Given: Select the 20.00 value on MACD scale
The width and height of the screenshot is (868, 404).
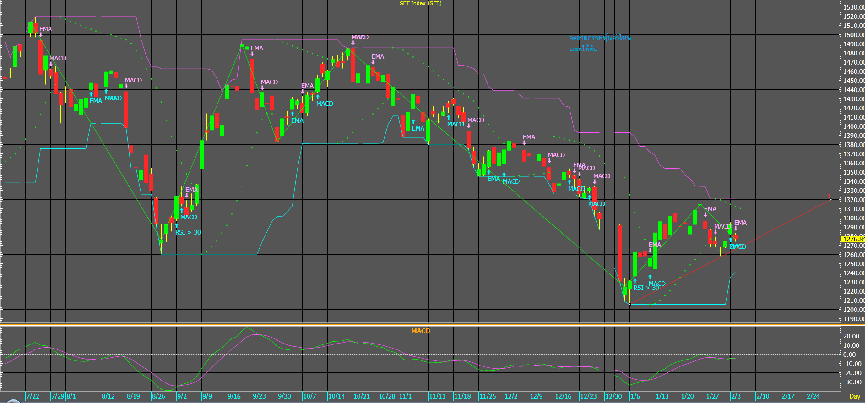Looking at the screenshot, I should pyautogui.click(x=852, y=336).
